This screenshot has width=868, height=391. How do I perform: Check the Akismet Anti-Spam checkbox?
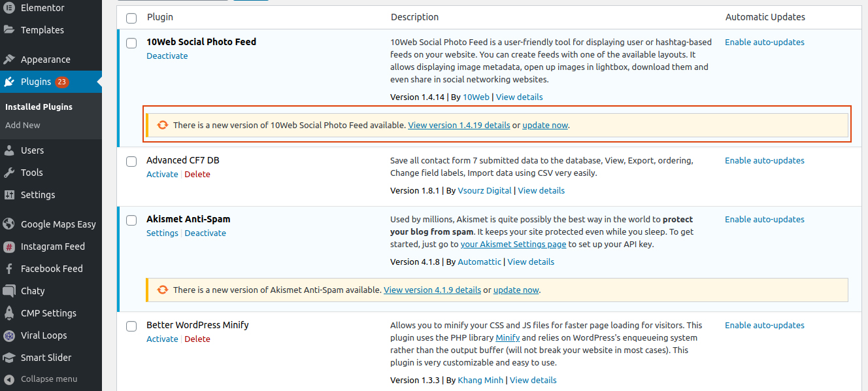131,220
